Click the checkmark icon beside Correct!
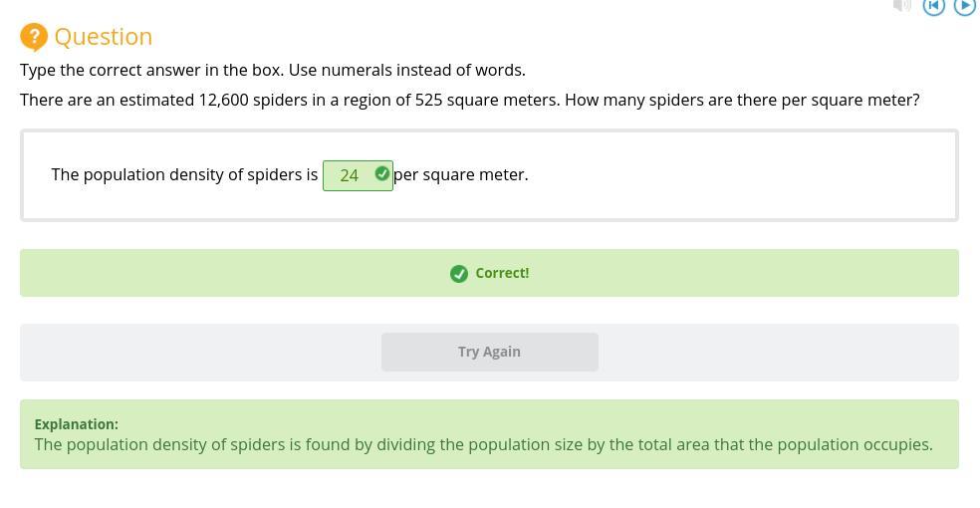Viewport: 980px width, 508px height. pyautogui.click(x=459, y=274)
